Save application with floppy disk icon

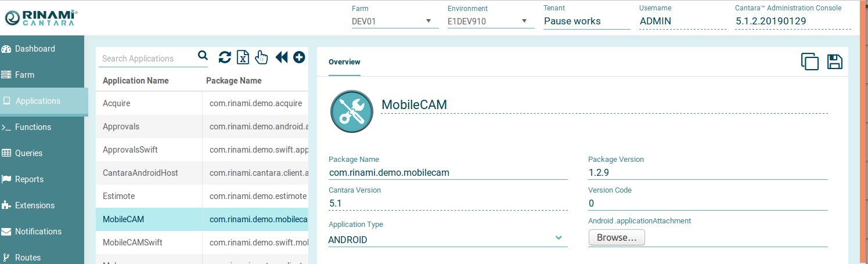click(x=835, y=62)
